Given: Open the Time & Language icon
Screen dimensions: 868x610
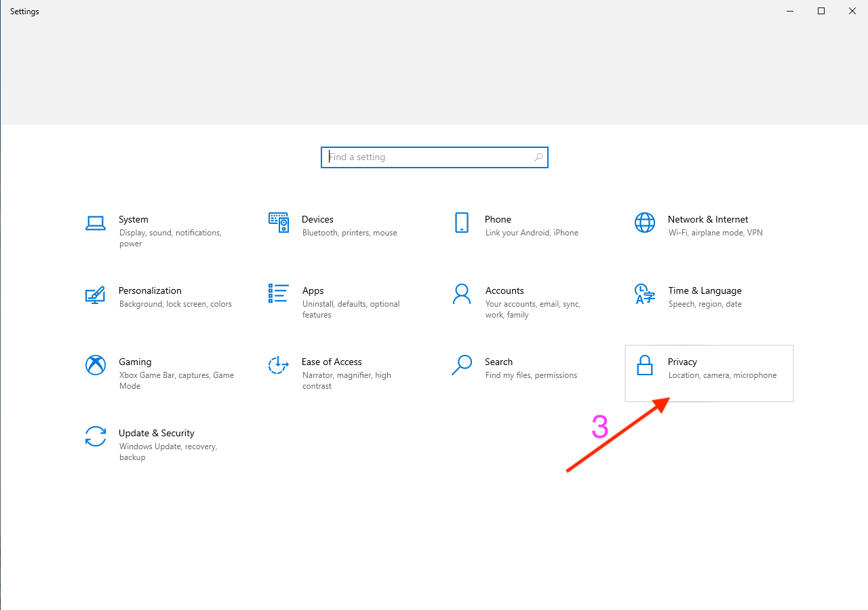Looking at the screenshot, I should [x=645, y=294].
